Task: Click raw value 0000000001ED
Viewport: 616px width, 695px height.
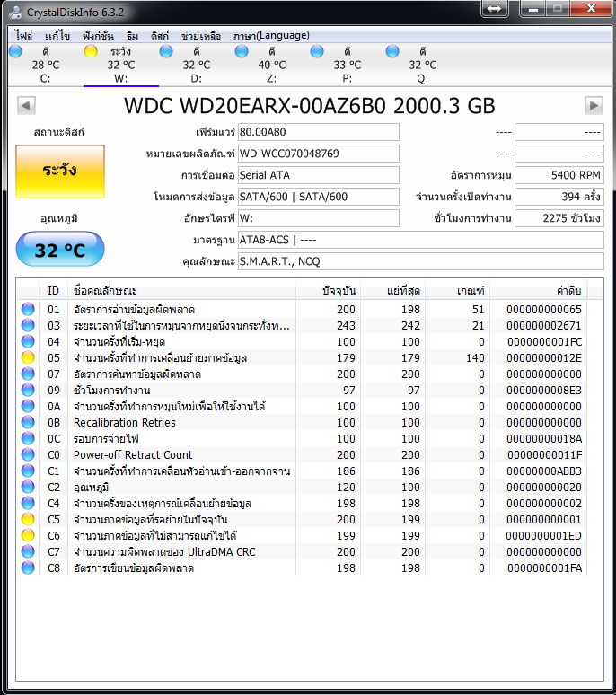Action: pyautogui.click(x=544, y=536)
